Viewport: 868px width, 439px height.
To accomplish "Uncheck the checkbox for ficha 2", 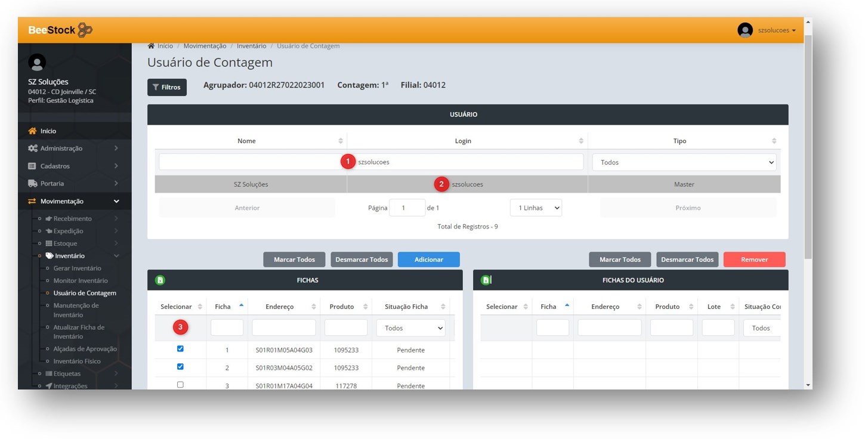I will (180, 367).
